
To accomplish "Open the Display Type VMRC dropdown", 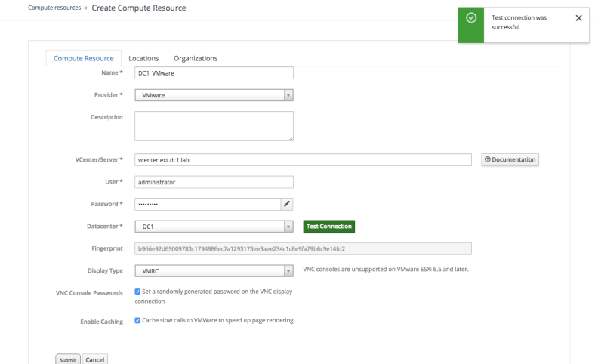I will 288,271.
